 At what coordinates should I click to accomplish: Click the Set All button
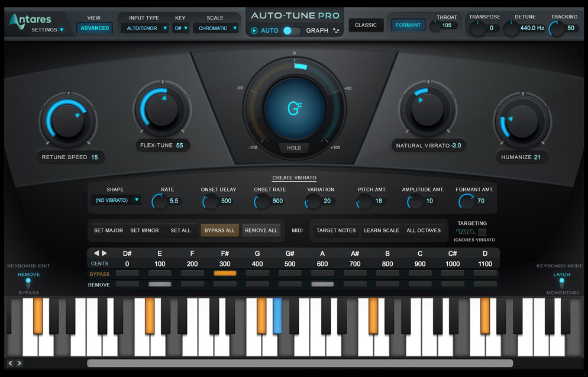click(x=180, y=230)
